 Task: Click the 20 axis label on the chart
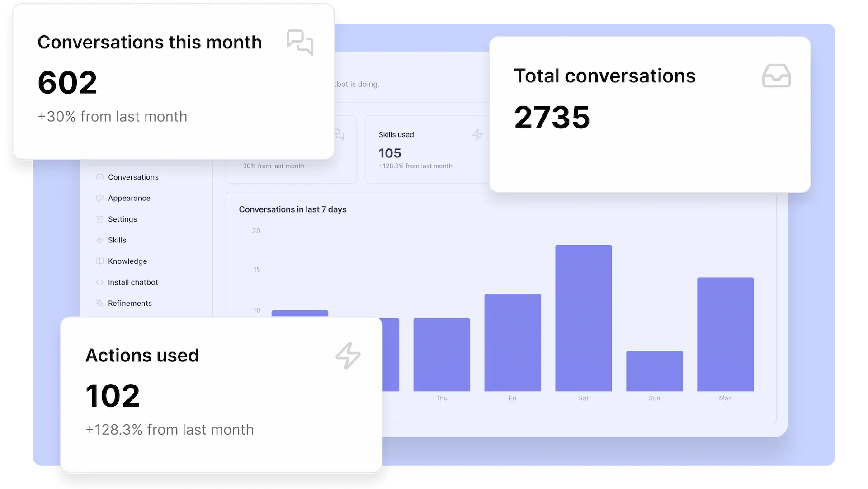(256, 231)
